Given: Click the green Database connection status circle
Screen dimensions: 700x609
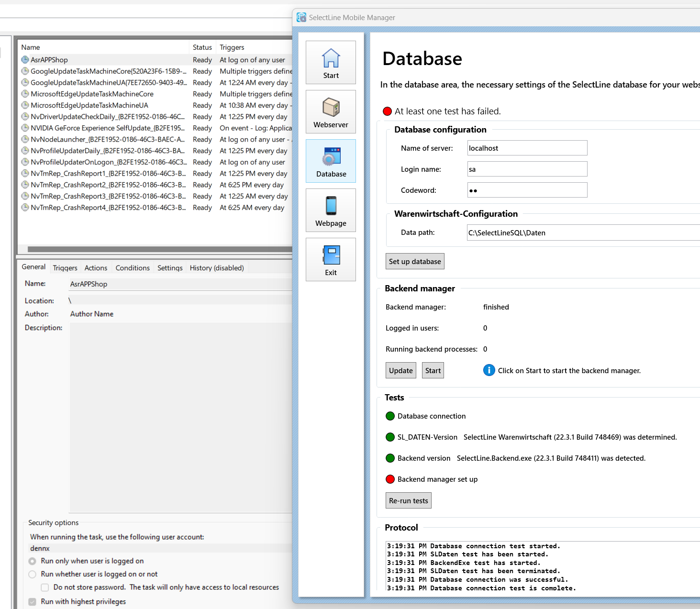Looking at the screenshot, I should click(390, 416).
